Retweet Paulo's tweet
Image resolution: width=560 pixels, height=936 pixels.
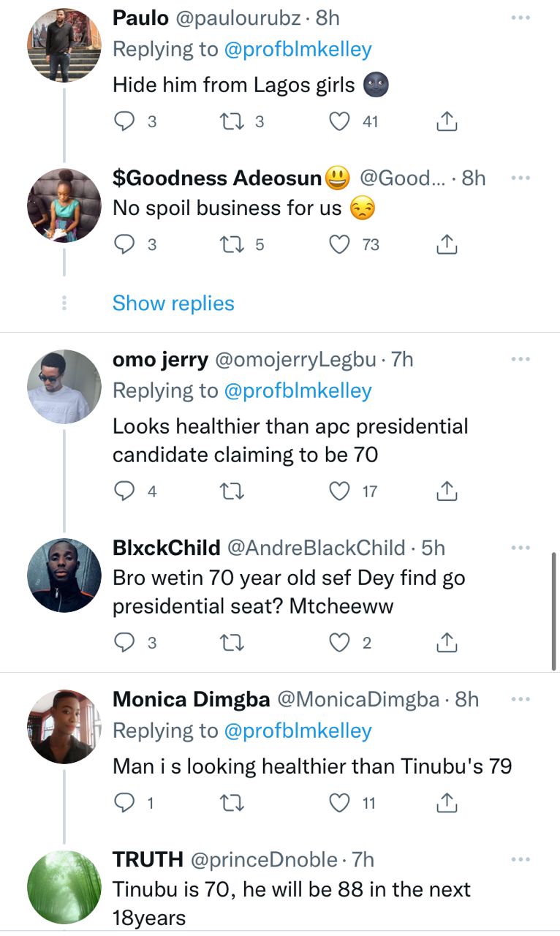(231, 122)
